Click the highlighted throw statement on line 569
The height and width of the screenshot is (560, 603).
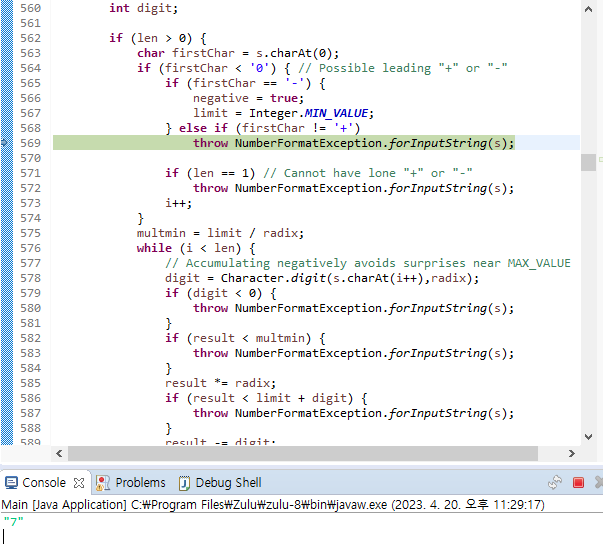point(353,143)
